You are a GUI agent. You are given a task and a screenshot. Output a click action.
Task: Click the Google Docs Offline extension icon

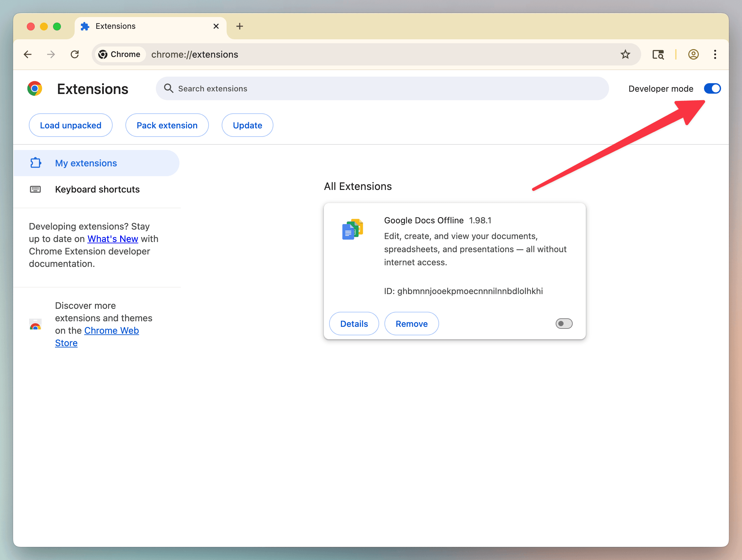pos(352,230)
